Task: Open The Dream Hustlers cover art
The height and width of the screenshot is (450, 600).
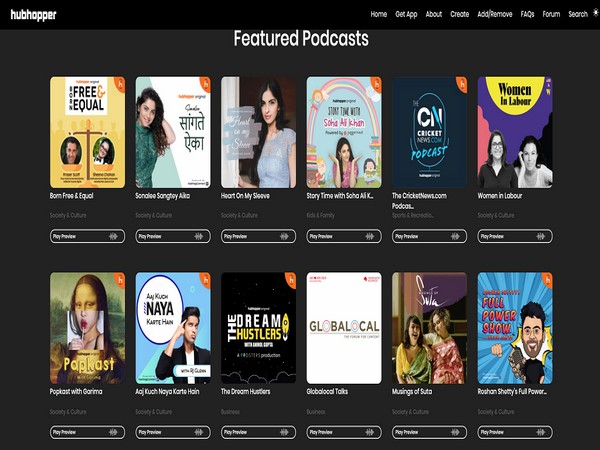Action: click(258, 328)
